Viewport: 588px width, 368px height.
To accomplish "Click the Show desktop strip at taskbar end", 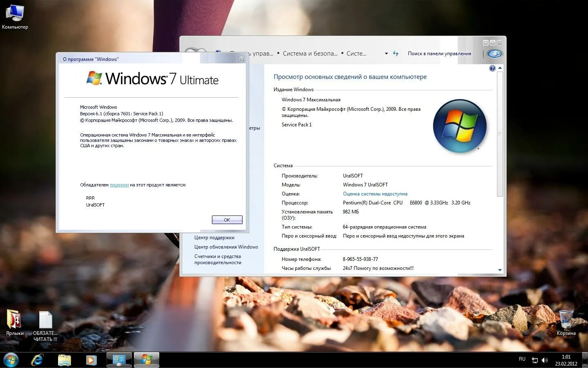I will pos(585,360).
